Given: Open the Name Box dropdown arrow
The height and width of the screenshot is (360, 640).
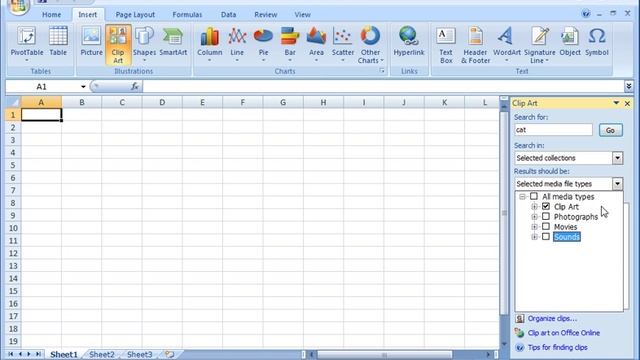Looking at the screenshot, I should pyautogui.click(x=83, y=87).
